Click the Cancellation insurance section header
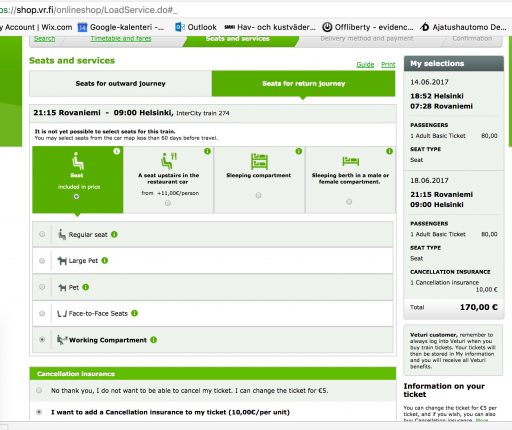 click(213, 374)
